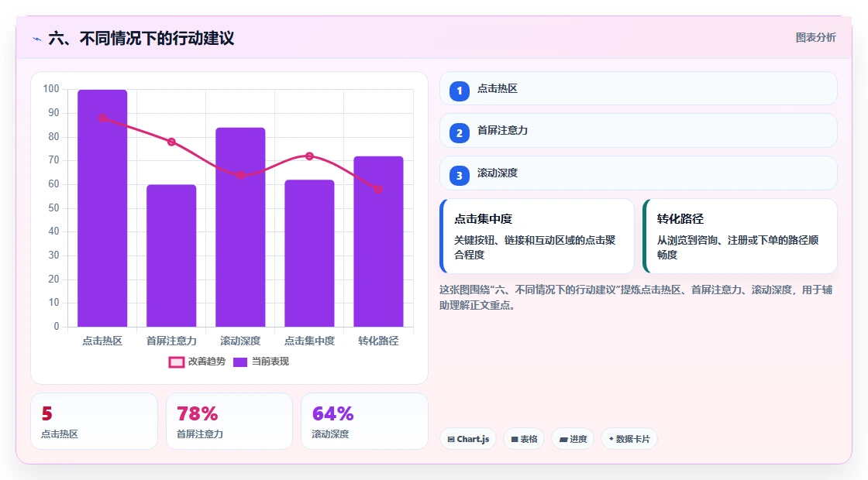Click the y-axis value 100
This screenshot has width=868, height=480.
tap(51, 89)
